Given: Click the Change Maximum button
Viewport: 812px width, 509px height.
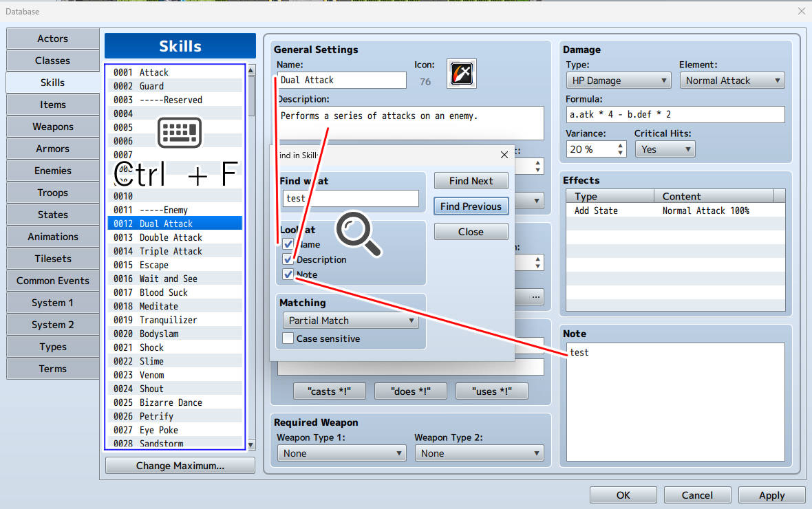Looking at the screenshot, I should coord(180,466).
